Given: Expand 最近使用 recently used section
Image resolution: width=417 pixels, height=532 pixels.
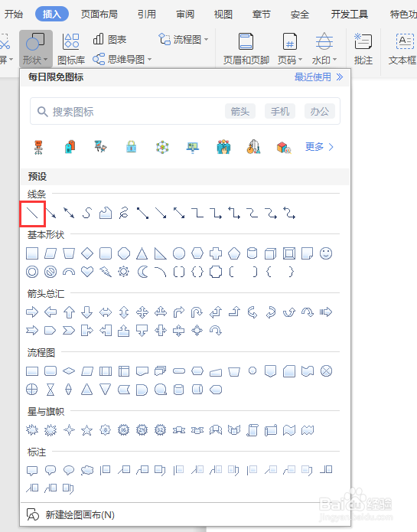Looking at the screenshot, I should 319,77.
